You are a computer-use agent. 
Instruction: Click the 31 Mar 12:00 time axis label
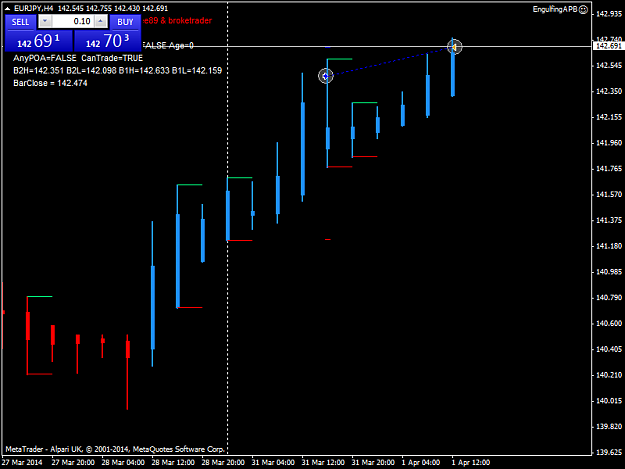pyautogui.click(x=323, y=462)
